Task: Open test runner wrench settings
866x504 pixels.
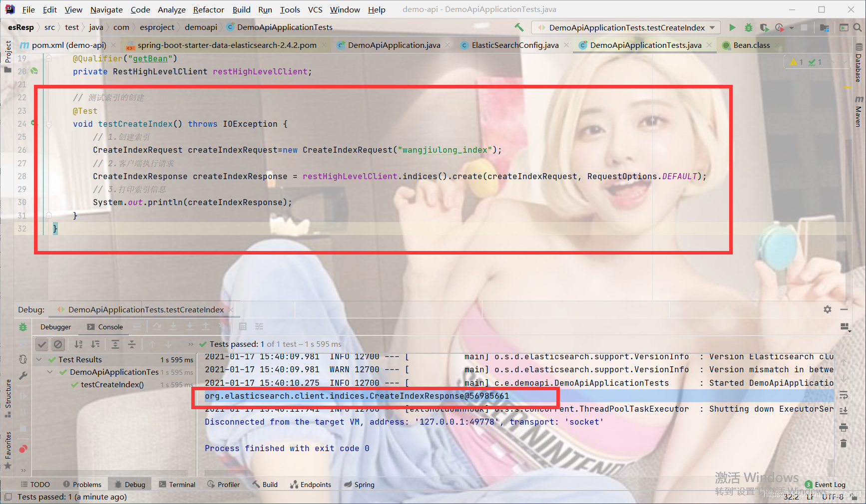Action: pos(23,376)
